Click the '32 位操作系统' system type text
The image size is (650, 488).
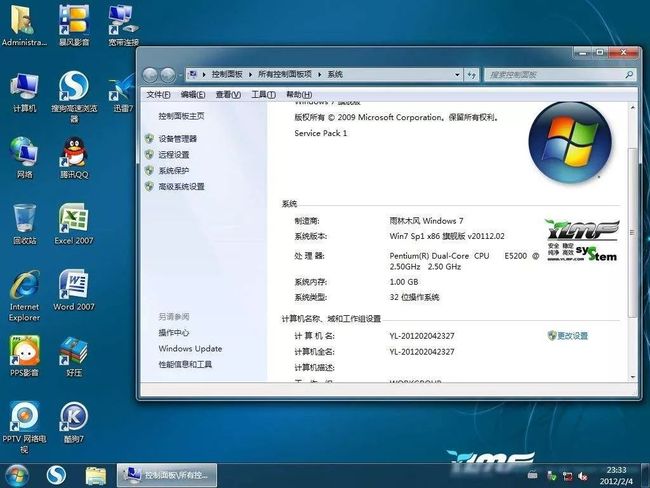click(x=414, y=297)
